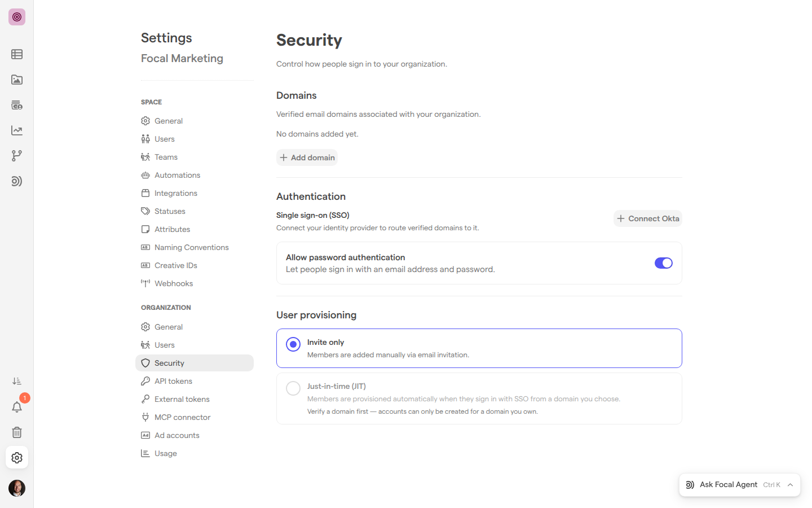Disable the Allow password authentication toggle
The image size is (812, 508).
point(664,263)
